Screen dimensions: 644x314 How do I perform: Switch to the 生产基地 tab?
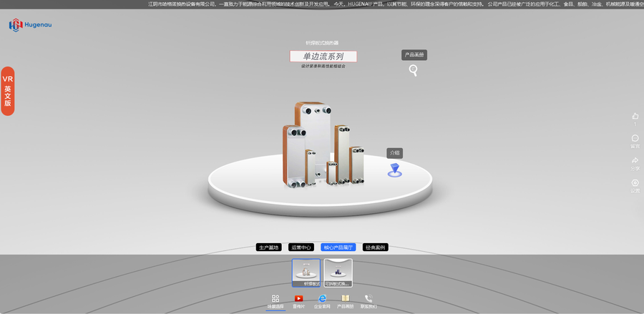(268, 247)
